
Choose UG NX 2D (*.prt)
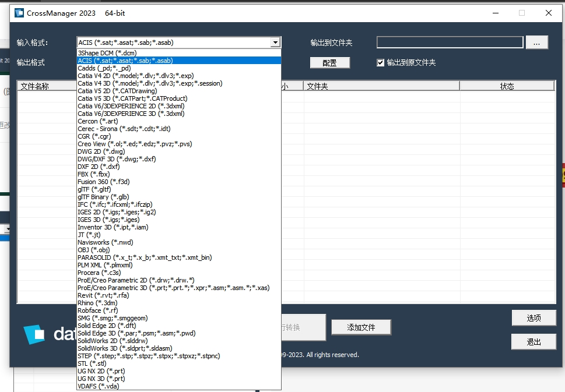[179, 370]
